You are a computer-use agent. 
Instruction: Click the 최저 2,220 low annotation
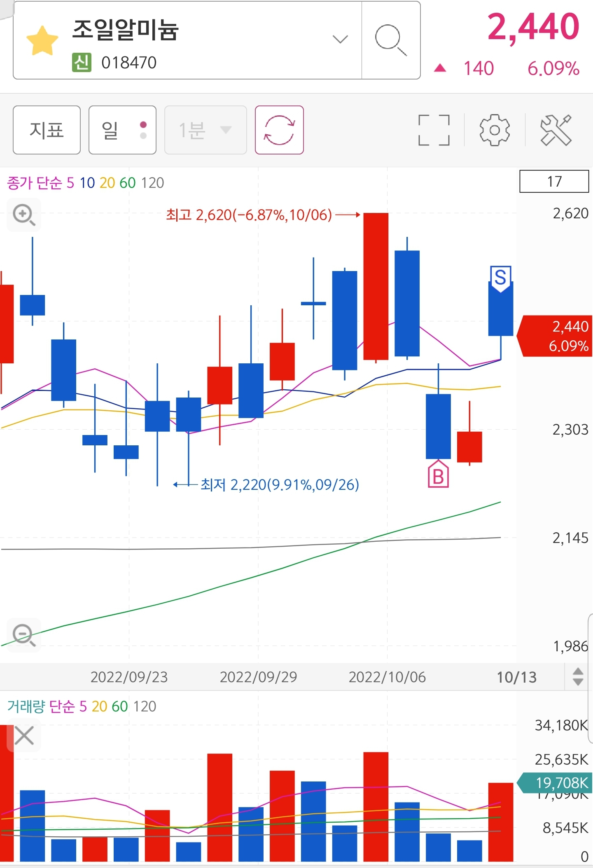(x=280, y=484)
